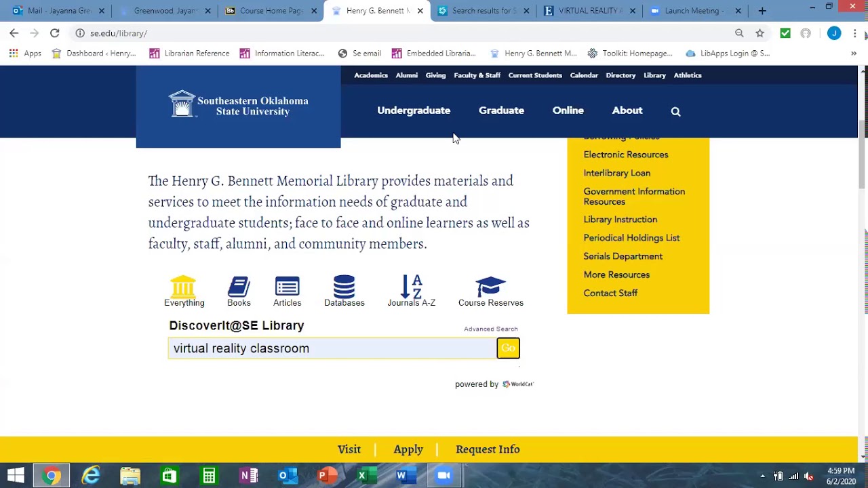Click the yellow Go search button
868x488 pixels.
(x=508, y=348)
